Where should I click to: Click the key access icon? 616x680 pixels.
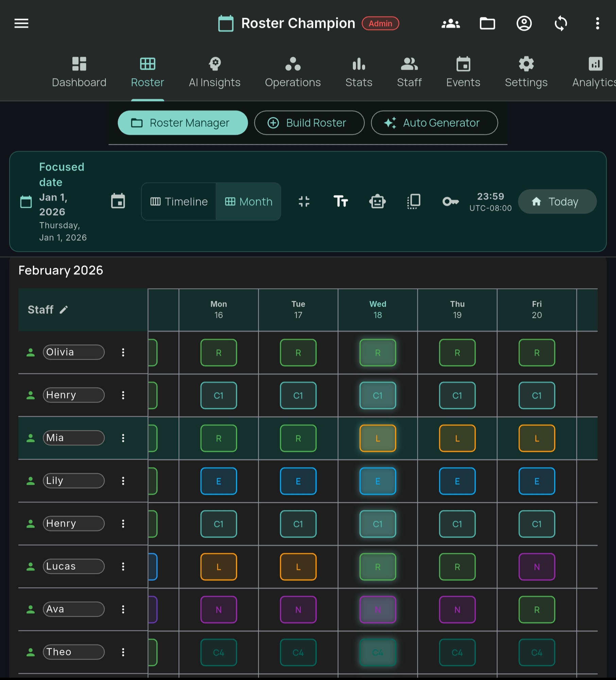pyautogui.click(x=450, y=201)
